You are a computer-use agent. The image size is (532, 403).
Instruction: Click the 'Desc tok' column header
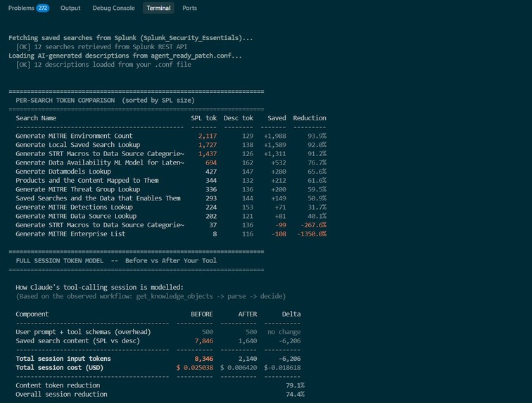pos(238,118)
